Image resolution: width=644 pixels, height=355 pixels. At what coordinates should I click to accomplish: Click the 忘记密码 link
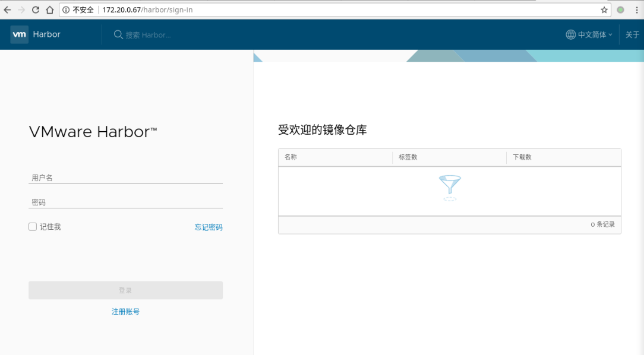point(209,227)
